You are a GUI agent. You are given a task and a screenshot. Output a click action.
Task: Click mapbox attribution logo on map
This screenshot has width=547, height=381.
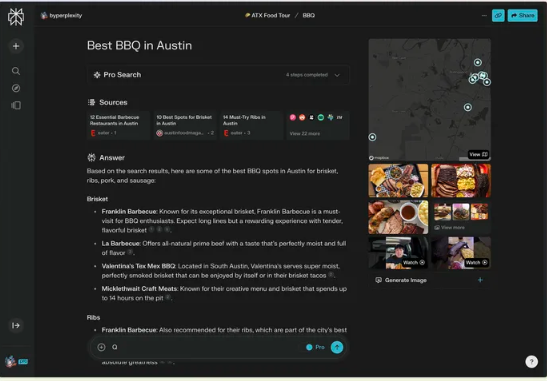point(379,158)
